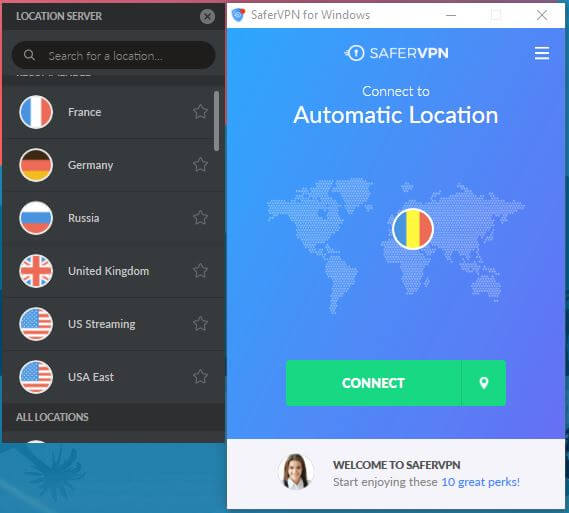The image size is (569, 513).
Task: Favorite United Kingdom with its star
Action: click(x=200, y=271)
